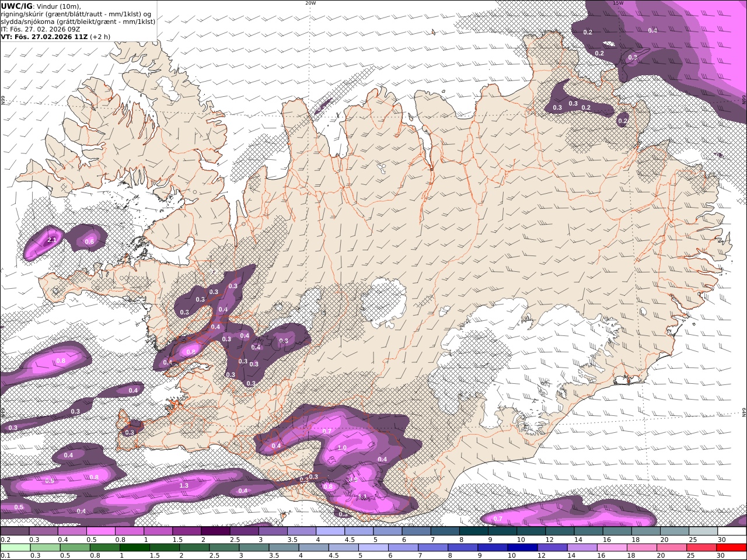The width and height of the screenshot is (747, 560).
Task: Pick the palest green 0.1 rain legend swatch
Action: [15, 547]
